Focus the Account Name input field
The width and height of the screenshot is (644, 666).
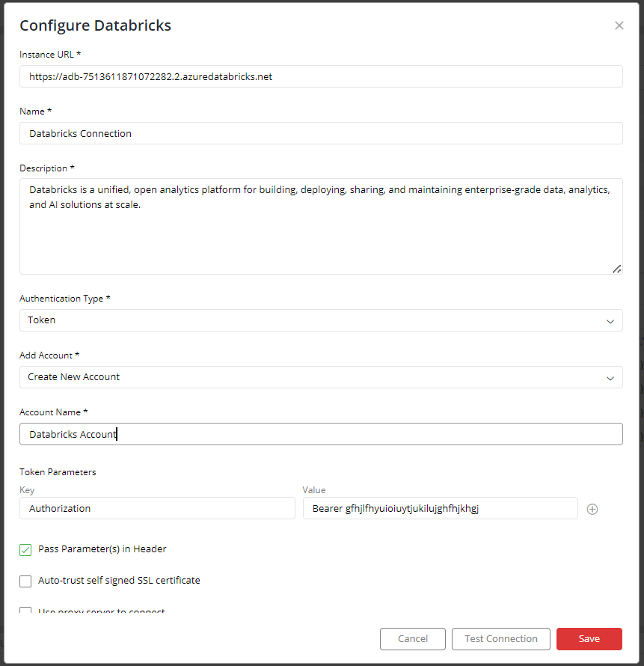321,434
